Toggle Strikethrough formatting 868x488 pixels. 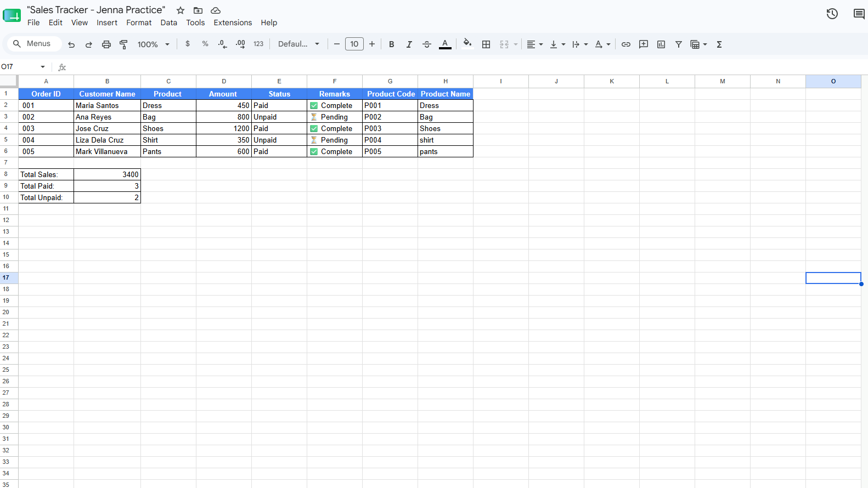427,44
